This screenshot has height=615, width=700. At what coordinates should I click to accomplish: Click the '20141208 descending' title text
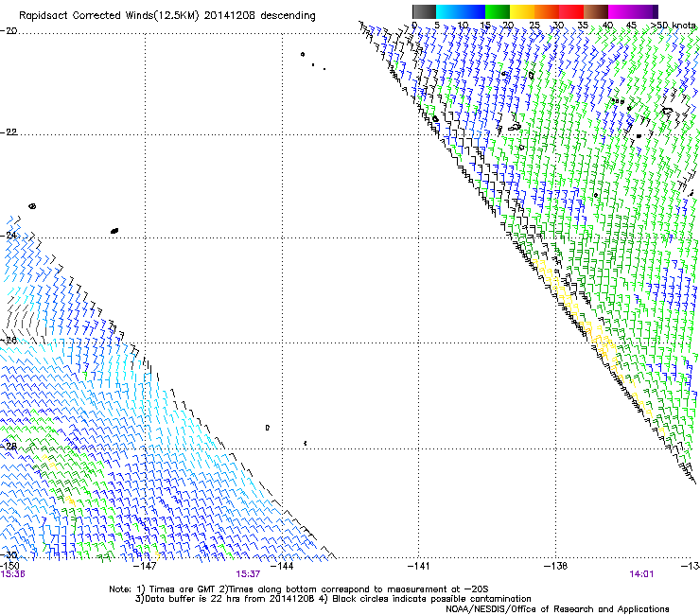point(259,16)
